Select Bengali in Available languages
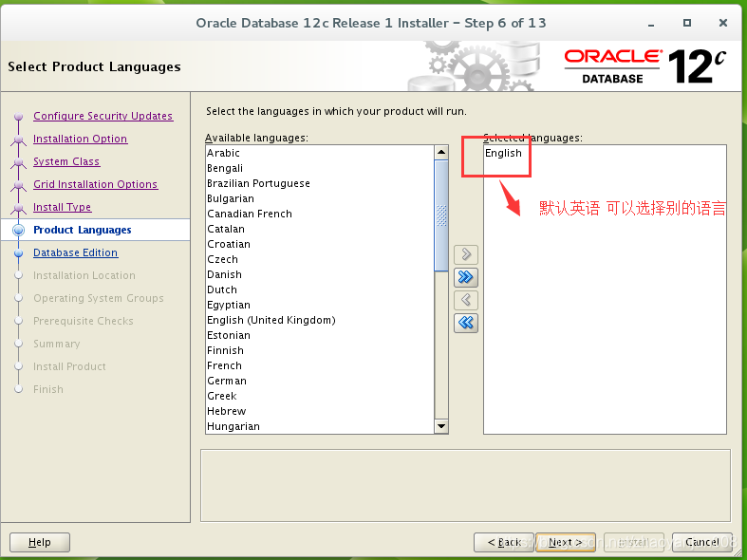Image resolution: width=747 pixels, height=560 pixels. click(320, 168)
